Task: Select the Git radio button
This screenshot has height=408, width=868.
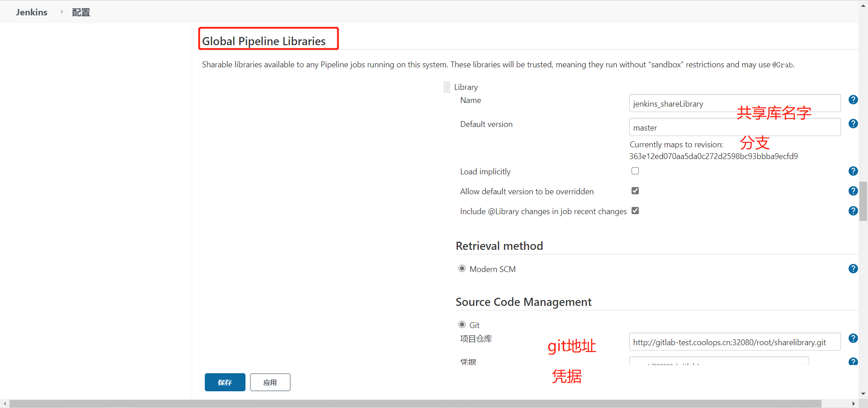Action: click(x=462, y=324)
